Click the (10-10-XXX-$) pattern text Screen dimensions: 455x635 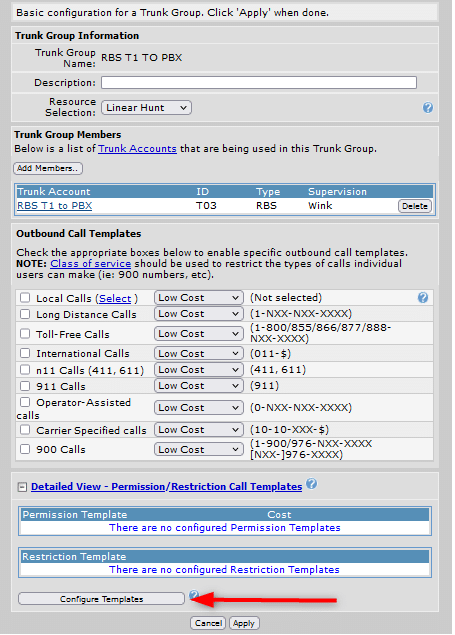tap(289, 430)
